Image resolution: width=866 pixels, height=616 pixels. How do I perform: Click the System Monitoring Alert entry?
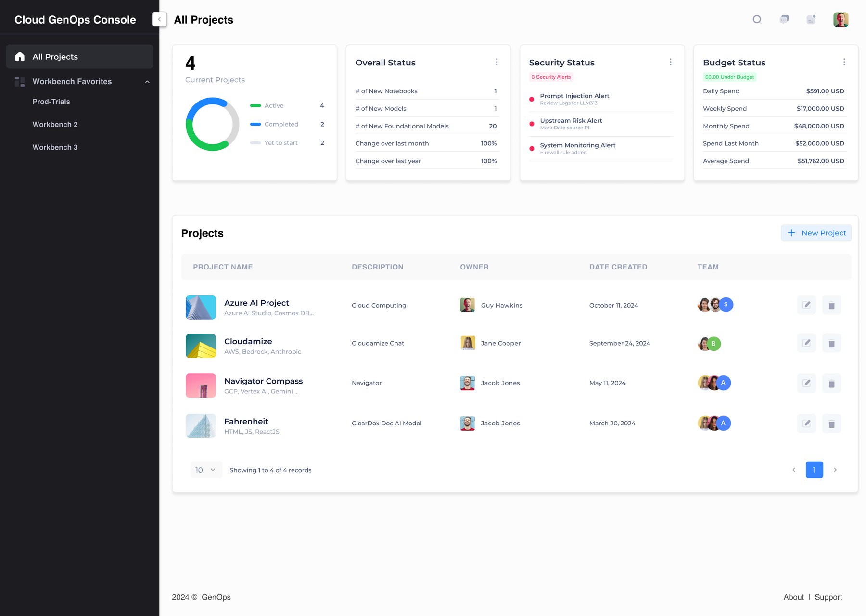click(601, 148)
